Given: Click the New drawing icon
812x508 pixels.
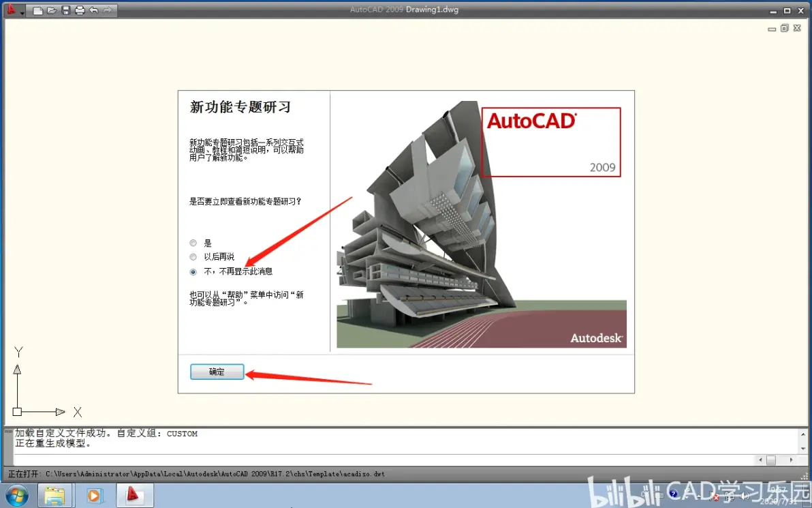Looking at the screenshot, I should click(37, 10).
